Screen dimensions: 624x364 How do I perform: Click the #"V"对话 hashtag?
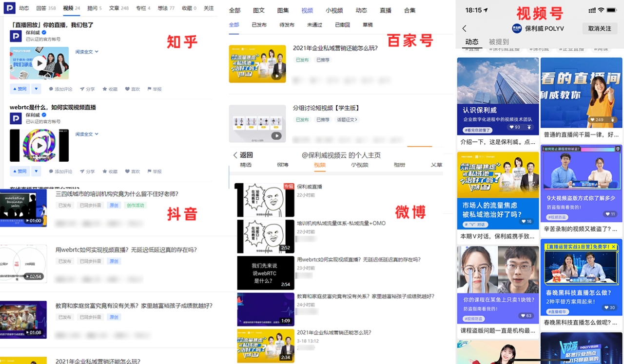point(475,225)
